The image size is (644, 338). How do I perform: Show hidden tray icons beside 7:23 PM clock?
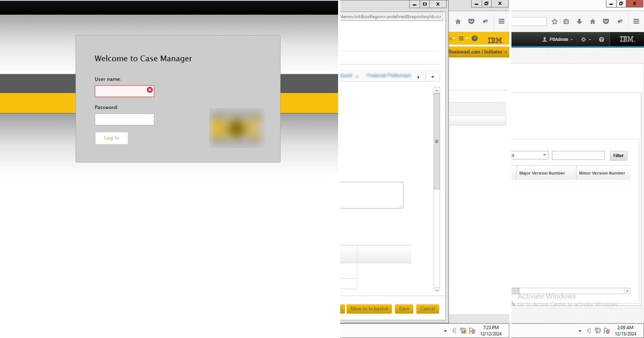click(x=444, y=331)
